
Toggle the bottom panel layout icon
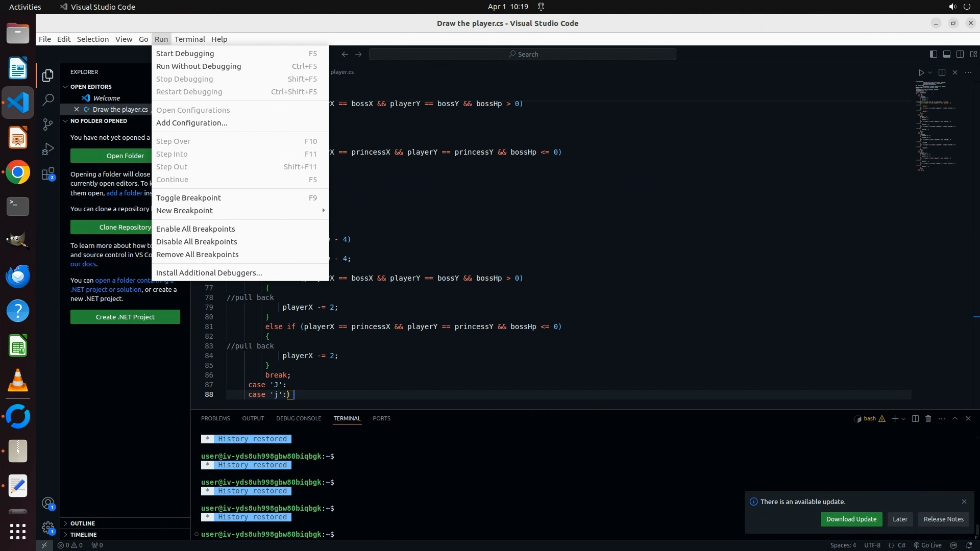point(946,54)
